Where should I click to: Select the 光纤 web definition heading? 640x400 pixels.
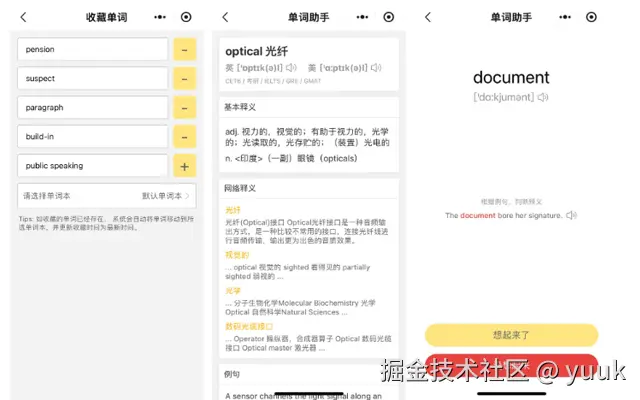point(233,210)
